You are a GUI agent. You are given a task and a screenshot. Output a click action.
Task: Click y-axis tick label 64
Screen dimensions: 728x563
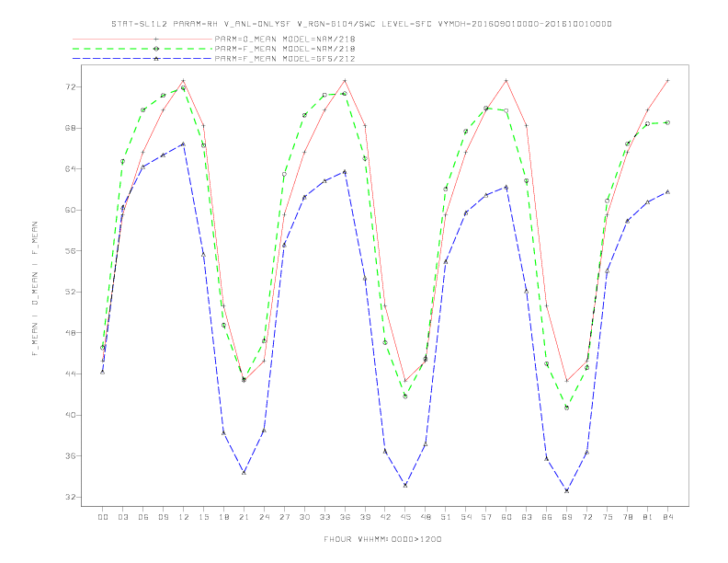coord(72,169)
